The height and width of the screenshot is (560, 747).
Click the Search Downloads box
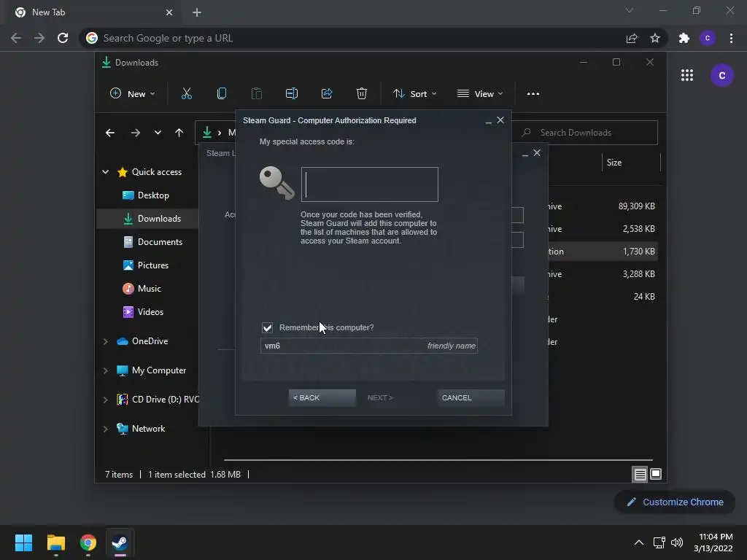pos(585,133)
